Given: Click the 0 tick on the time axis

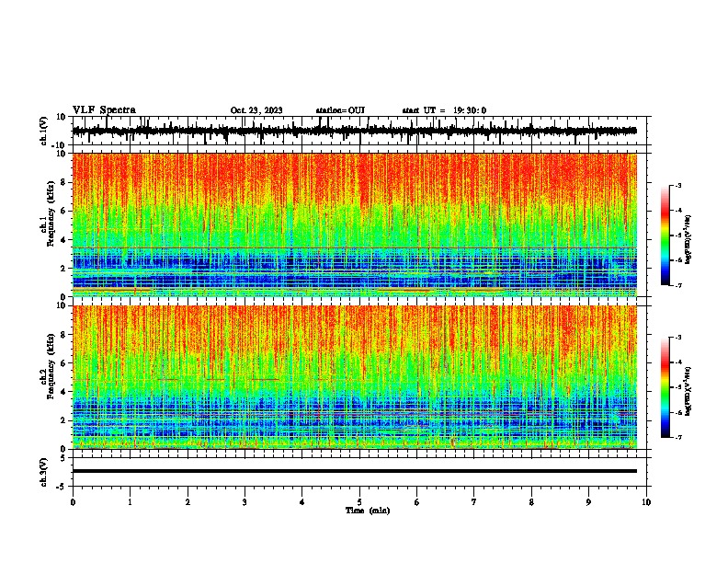Looking at the screenshot, I should [73, 502].
